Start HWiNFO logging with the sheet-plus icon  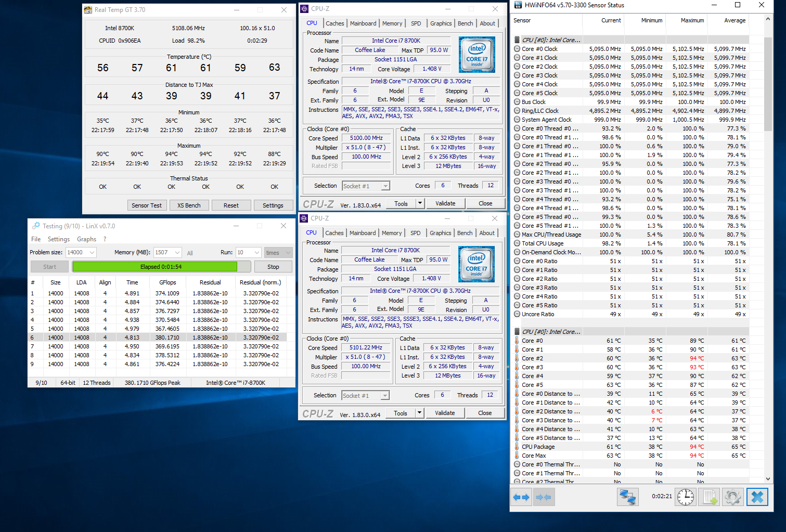[710, 497]
